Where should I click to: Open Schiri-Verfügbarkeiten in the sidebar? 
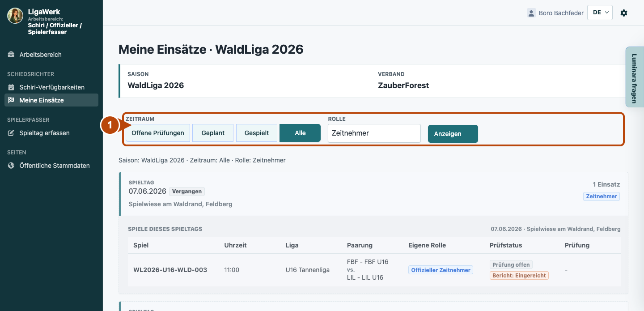(x=51, y=87)
